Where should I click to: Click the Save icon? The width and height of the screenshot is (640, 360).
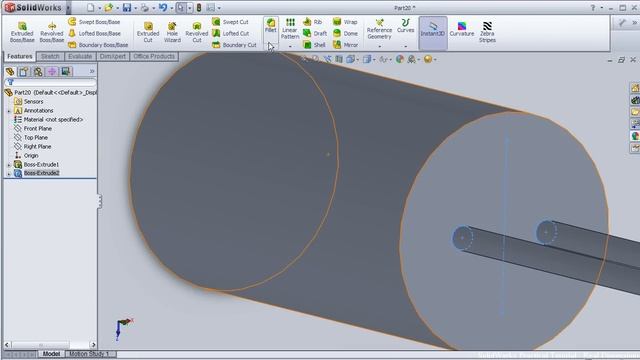(x=127, y=8)
